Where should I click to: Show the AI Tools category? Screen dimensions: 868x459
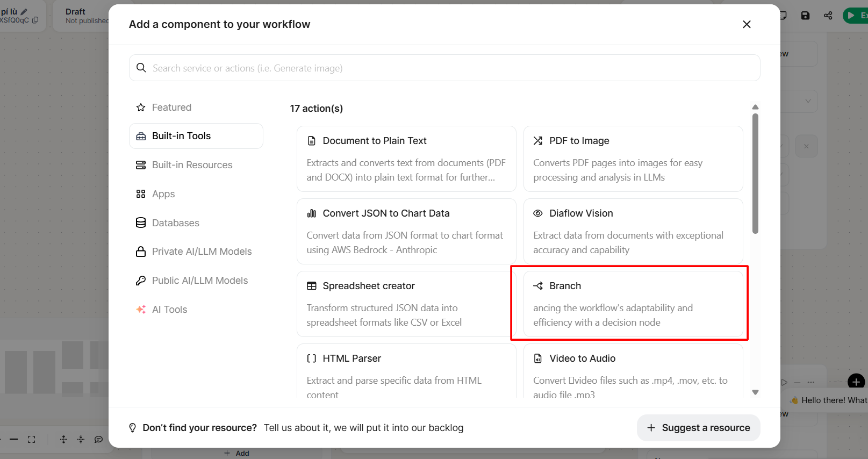pyautogui.click(x=169, y=310)
